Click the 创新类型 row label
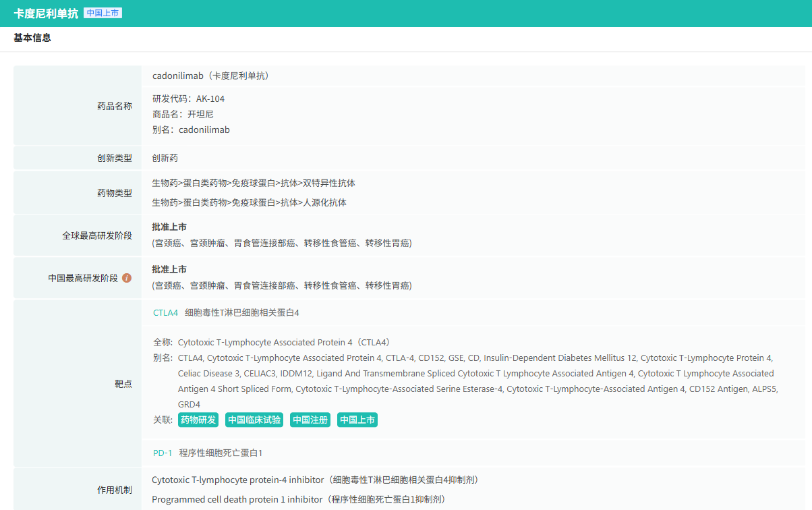Viewport: 812px width, 510px height. click(115, 158)
